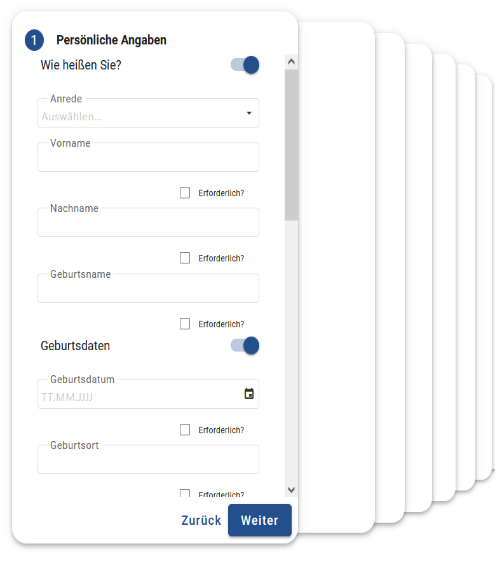Click the Weiter button
Screen dimensions: 495x585
[260, 520]
